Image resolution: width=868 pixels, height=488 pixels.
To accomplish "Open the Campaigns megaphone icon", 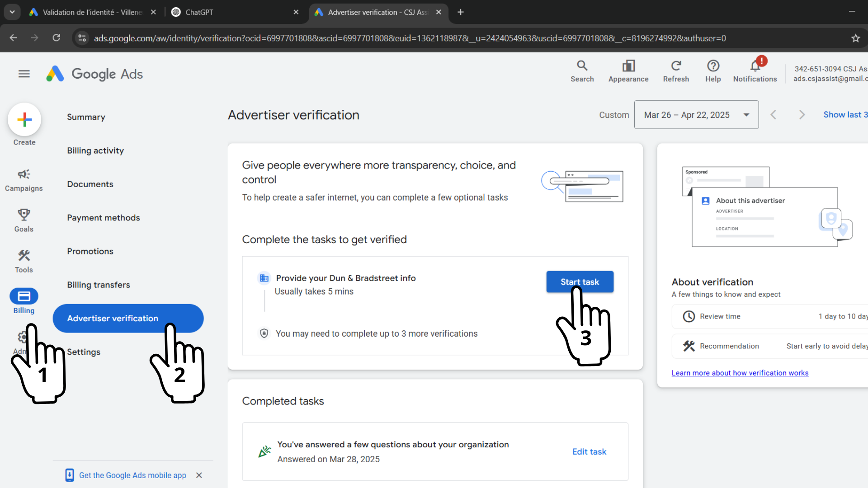I will 24,174.
